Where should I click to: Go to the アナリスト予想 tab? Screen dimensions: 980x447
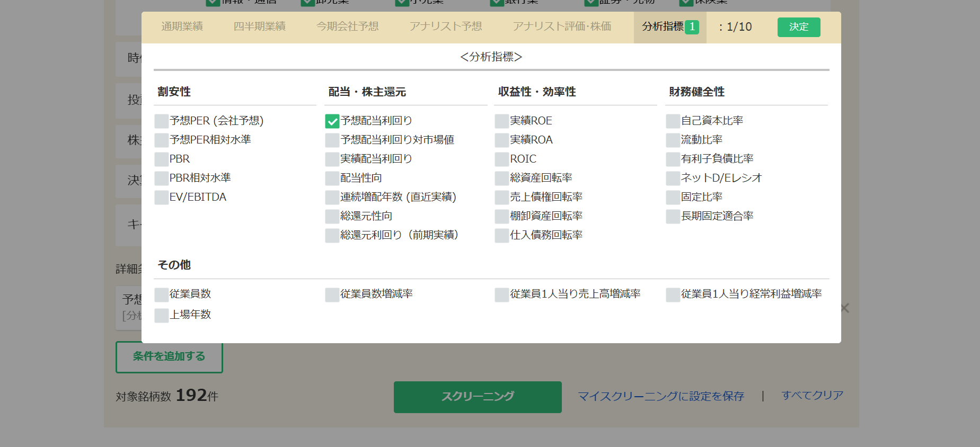point(445,26)
